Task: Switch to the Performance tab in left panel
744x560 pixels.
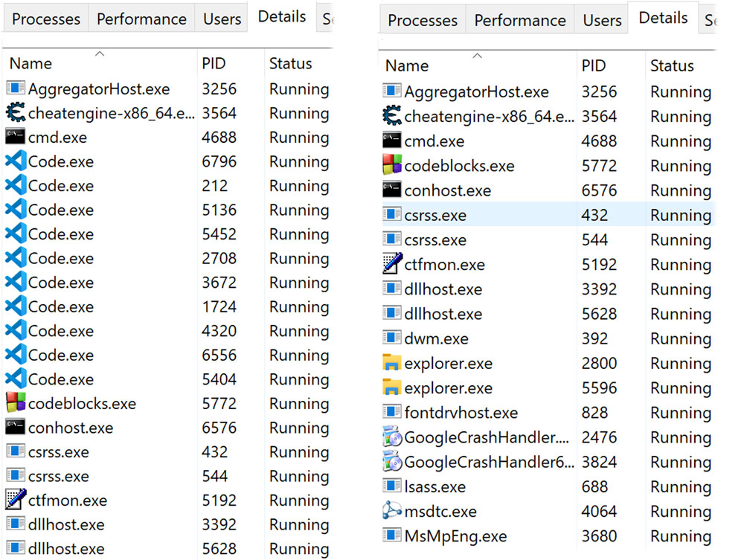Action: [x=141, y=19]
